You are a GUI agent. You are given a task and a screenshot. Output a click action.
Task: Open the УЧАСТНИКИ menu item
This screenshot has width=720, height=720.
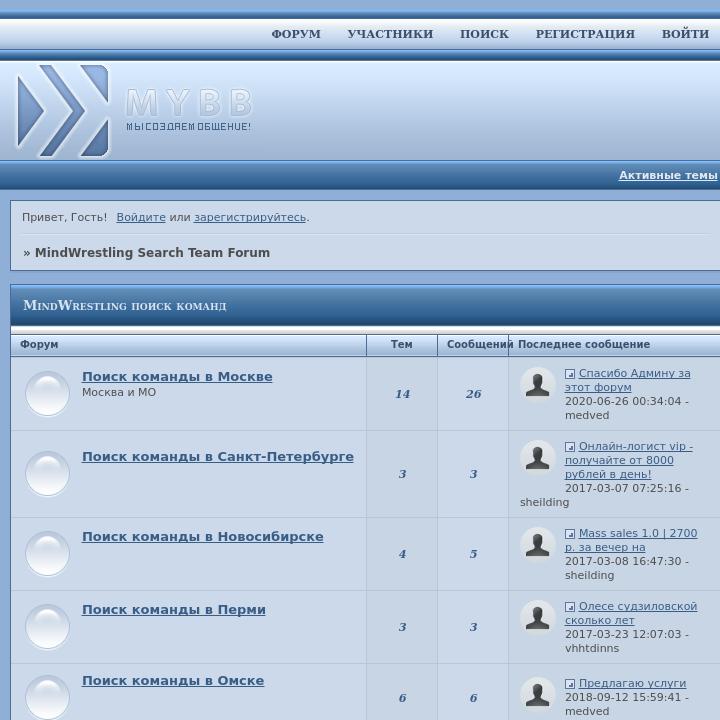tap(390, 34)
